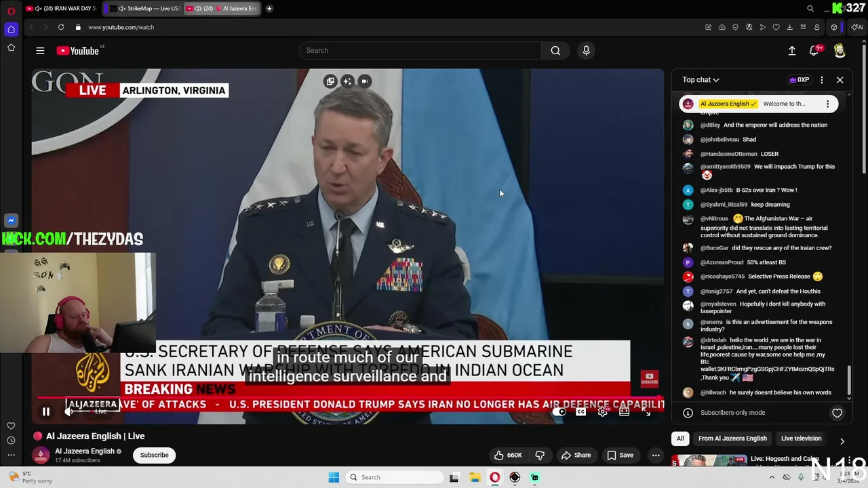Image resolution: width=868 pixels, height=488 pixels.
Task: Pause the live video
Action: (x=46, y=411)
